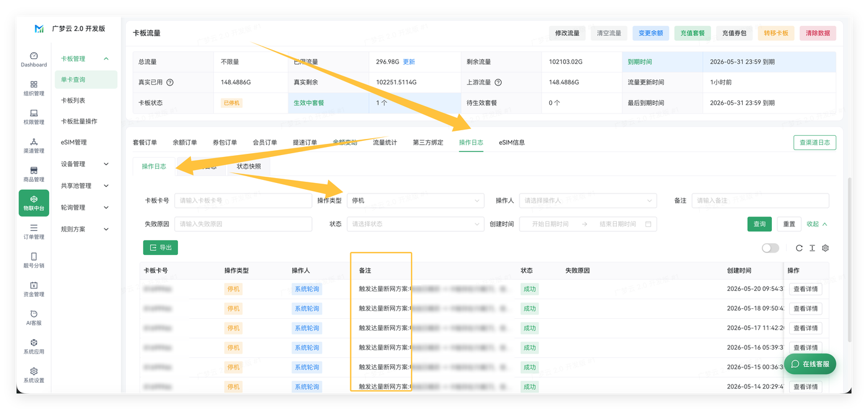Click the green 查询 button
The height and width of the screenshot is (410, 868).
tap(759, 224)
